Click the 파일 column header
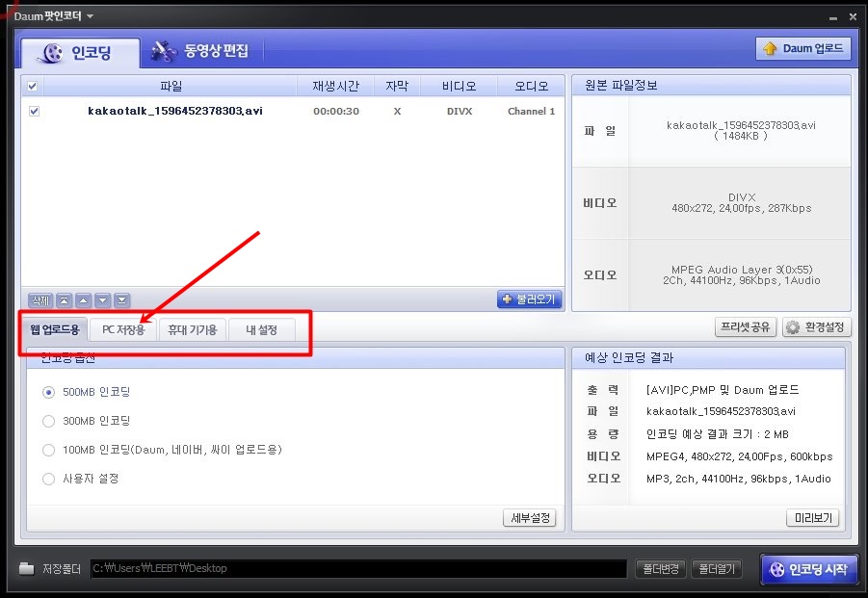The image size is (868, 598). 171,86
